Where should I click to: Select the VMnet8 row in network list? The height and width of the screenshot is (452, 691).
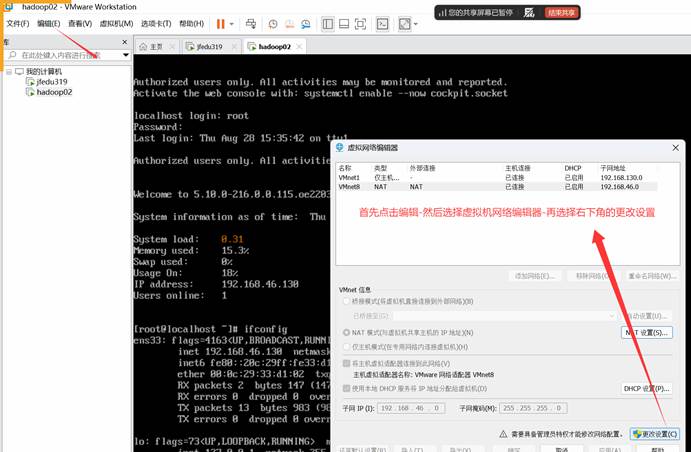coord(497,187)
